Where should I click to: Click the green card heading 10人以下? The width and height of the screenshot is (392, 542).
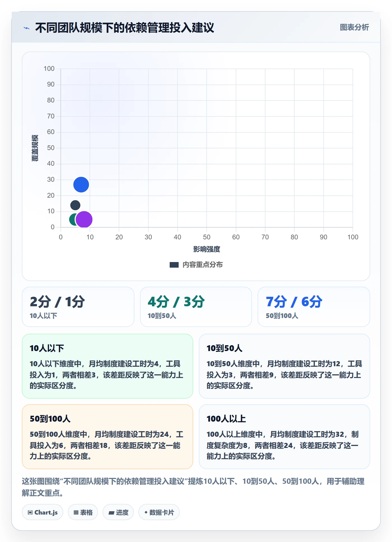click(x=47, y=348)
